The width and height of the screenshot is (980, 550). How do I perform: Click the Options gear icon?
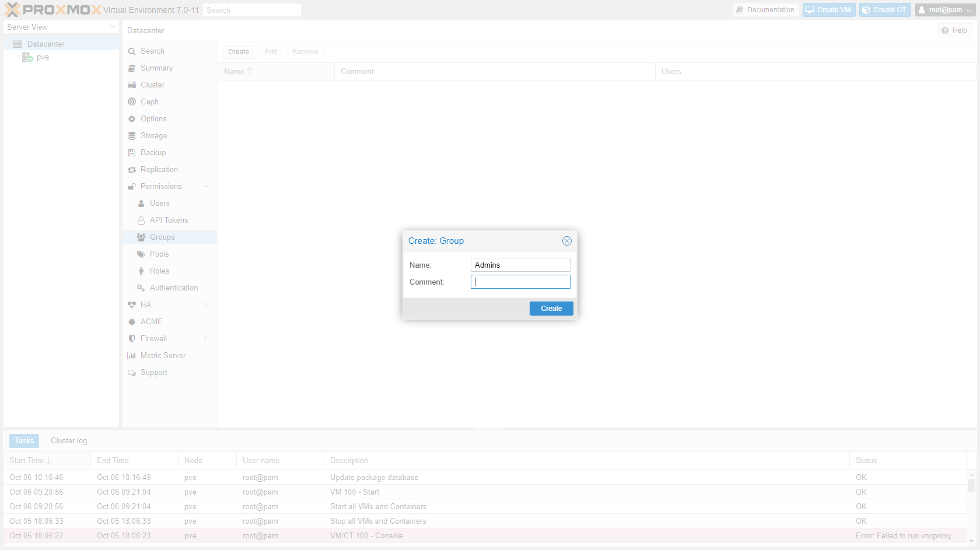pyautogui.click(x=132, y=119)
